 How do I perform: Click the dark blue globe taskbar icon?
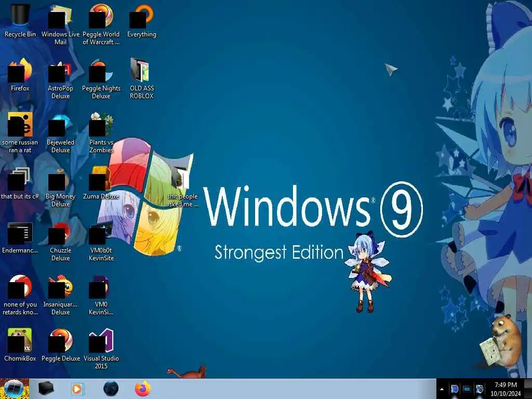point(111,389)
